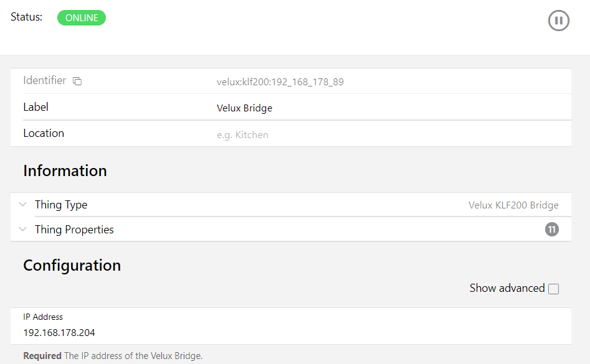Click the Location field placeholder e.g. Kitchen
Image resolution: width=590 pixels, height=364 pixels.
[242, 134]
